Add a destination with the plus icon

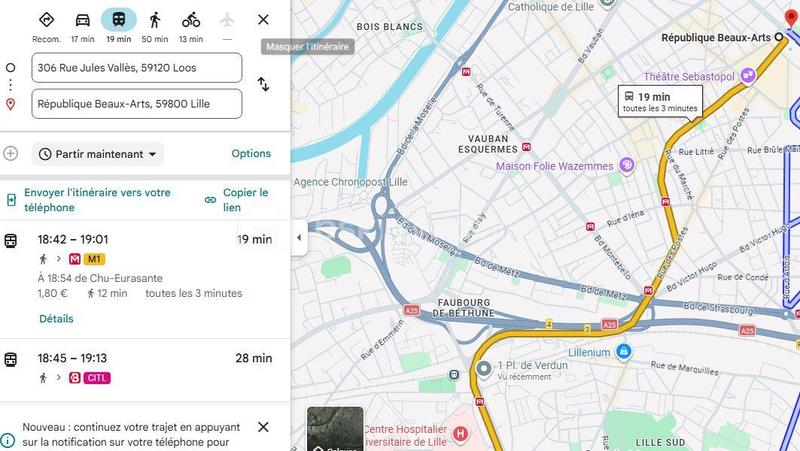(11, 154)
